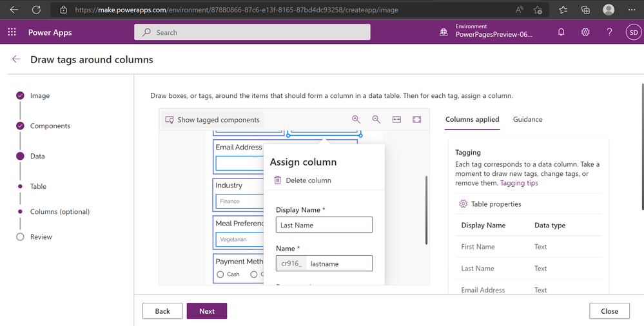Viewport: 644px width, 326px height.
Task: Click the browser address bar URL
Action: 237,10
